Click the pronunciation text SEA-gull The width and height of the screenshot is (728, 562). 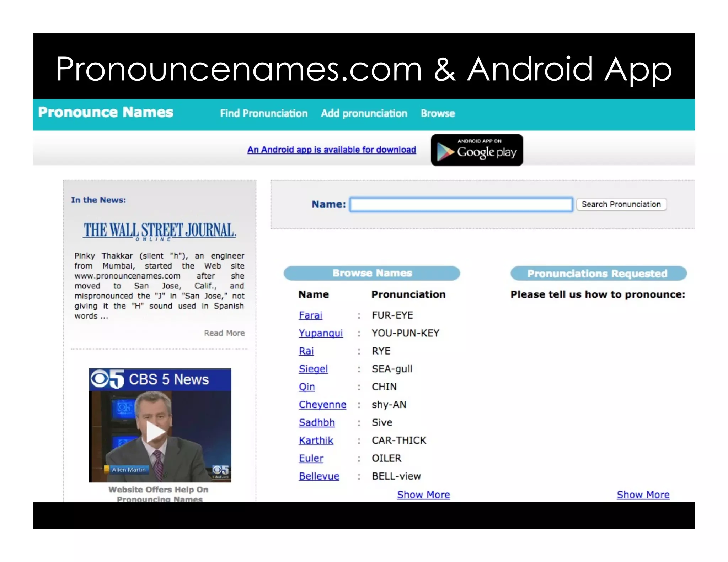click(392, 369)
